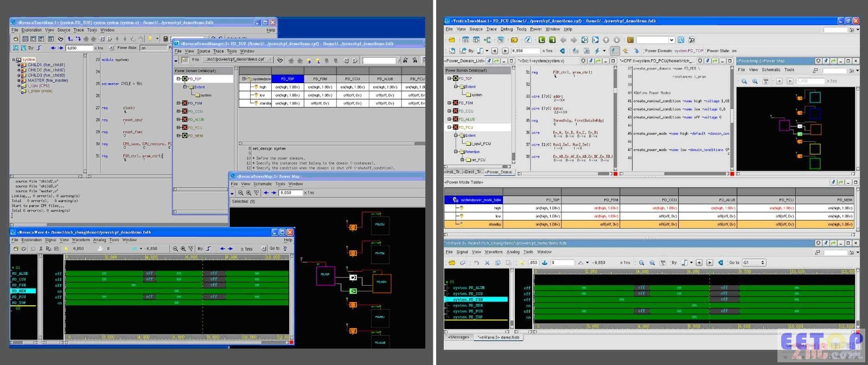868x365 pixels.
Task: Click the right blue arrow in Novas nTraceMain toolbar
Action: (60, 48)
